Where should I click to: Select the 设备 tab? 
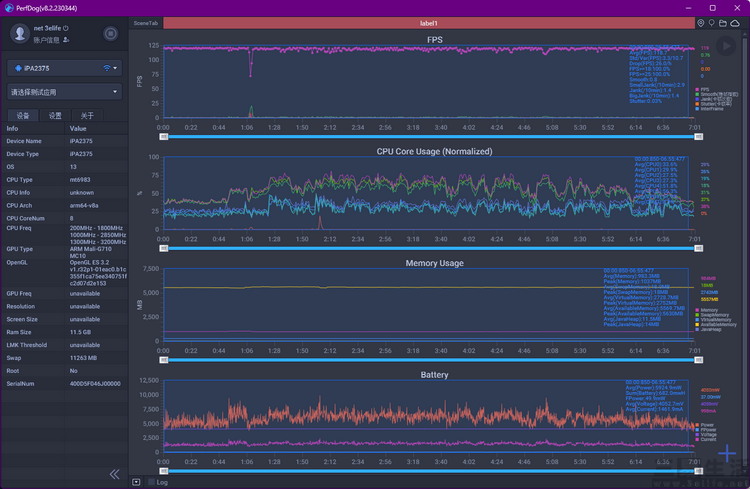(23, 115)
